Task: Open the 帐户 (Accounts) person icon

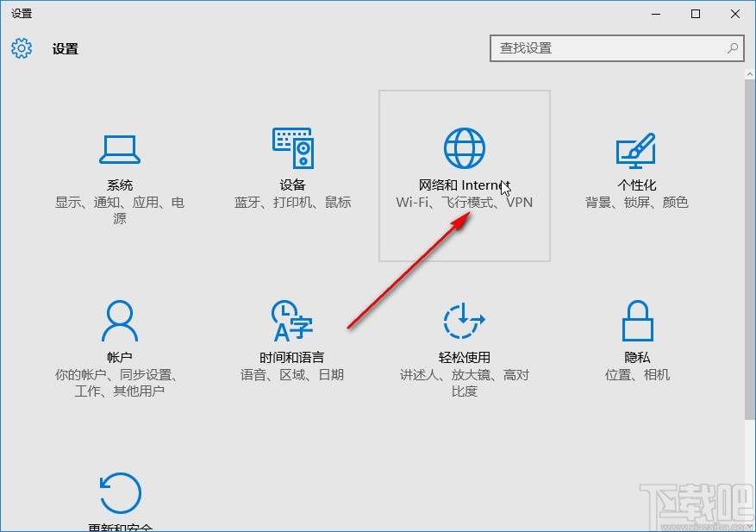Action: [x=120, y=321]
